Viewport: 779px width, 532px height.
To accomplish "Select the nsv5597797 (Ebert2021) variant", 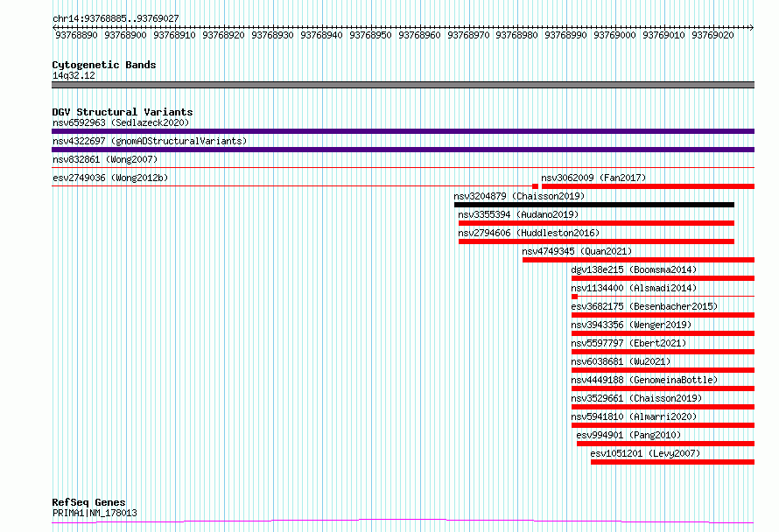I will pyautogui.click(x=628, y=343).
